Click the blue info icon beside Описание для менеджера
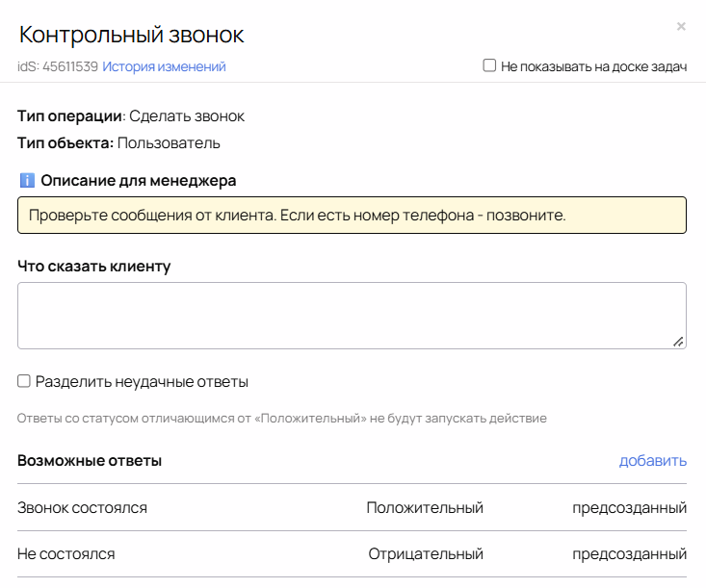 click(27, 180)
